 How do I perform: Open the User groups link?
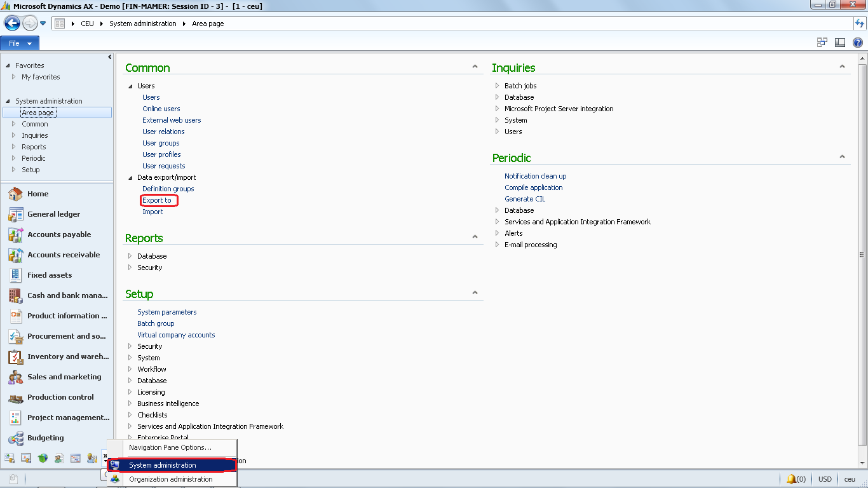point(161,143)
